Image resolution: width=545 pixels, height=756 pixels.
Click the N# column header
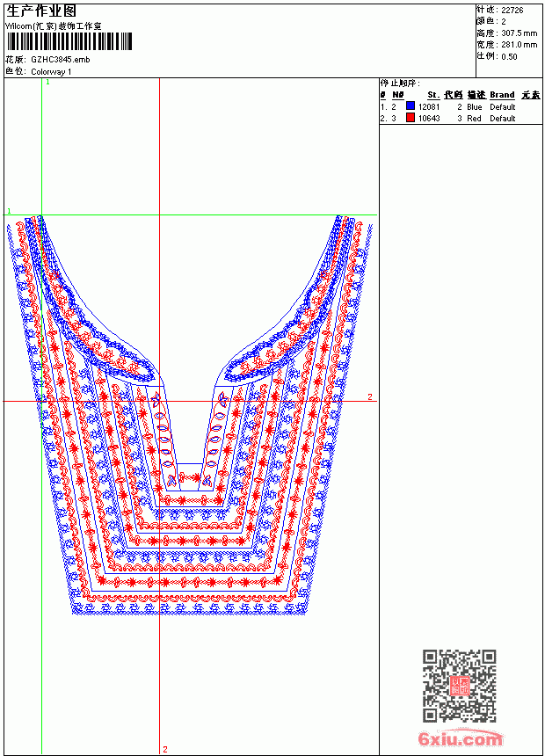coord(398,95)
